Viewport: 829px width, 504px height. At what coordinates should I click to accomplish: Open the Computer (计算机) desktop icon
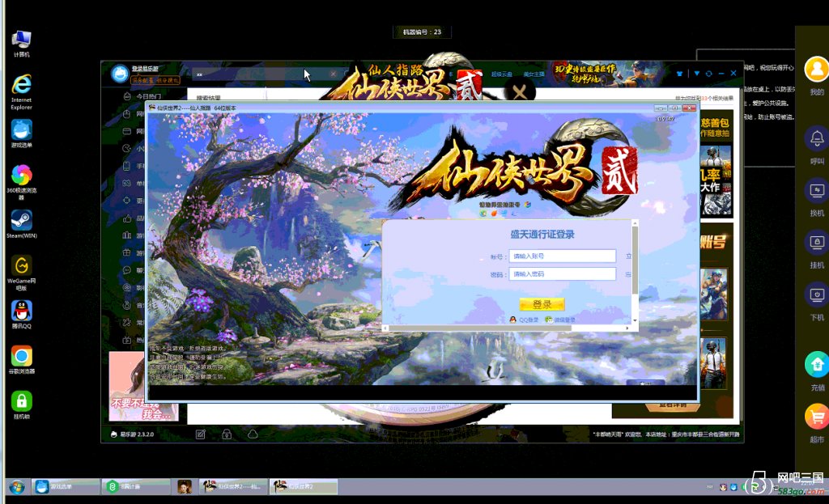pyautogui.click(x=21, y=44)
